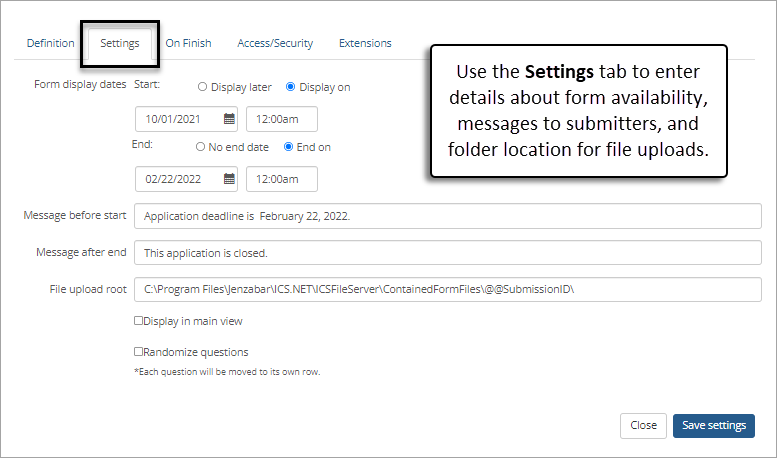Viewport: 778px width, 458px height.
Task: Toggle the Randomize questions checkbox
Action: [139, 352]
